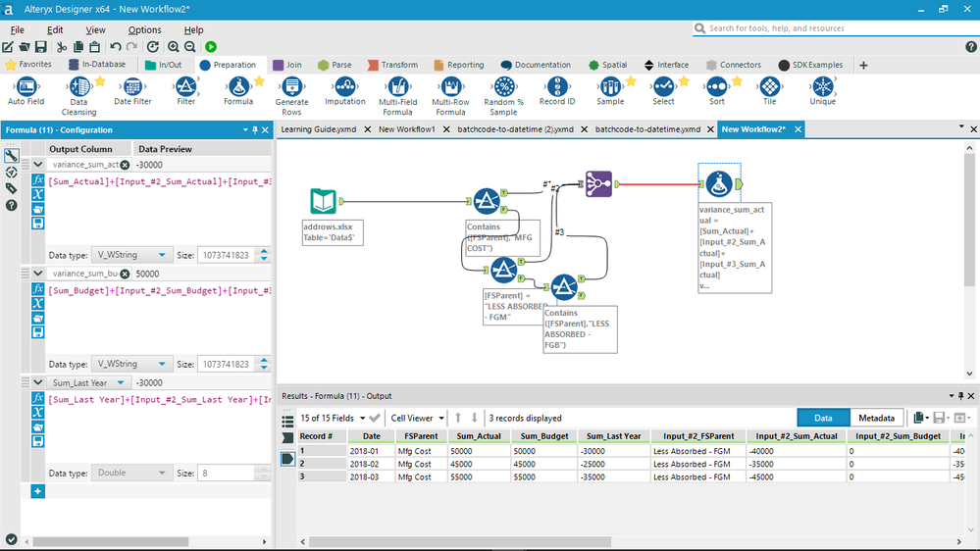Click the Input_#2_Sum_Actual column header
The height and width of the screenshot is (551, 980).
[x=797, y=436]
